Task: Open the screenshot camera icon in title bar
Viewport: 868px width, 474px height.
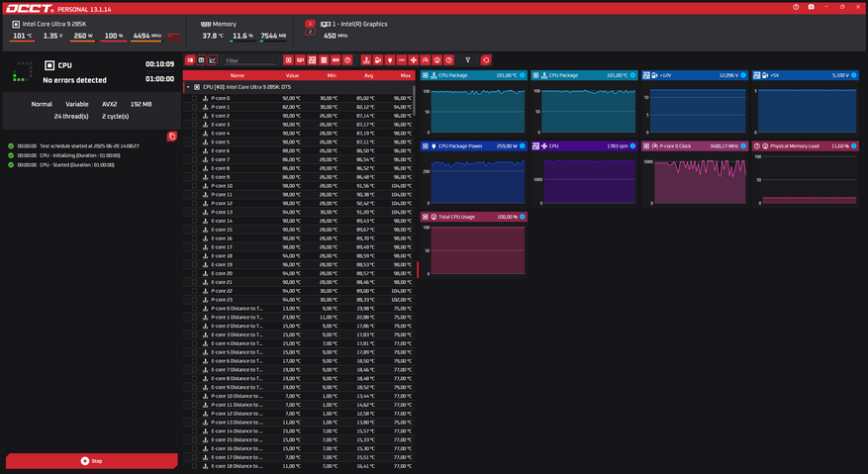Action: tap(811, 7)
